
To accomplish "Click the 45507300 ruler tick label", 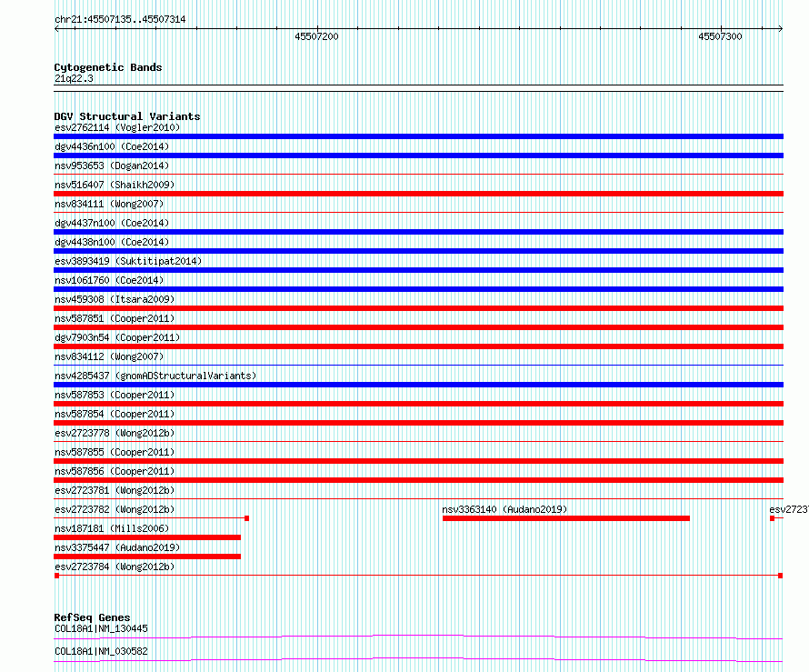I will pyautogui.click(x=720, y=36).
